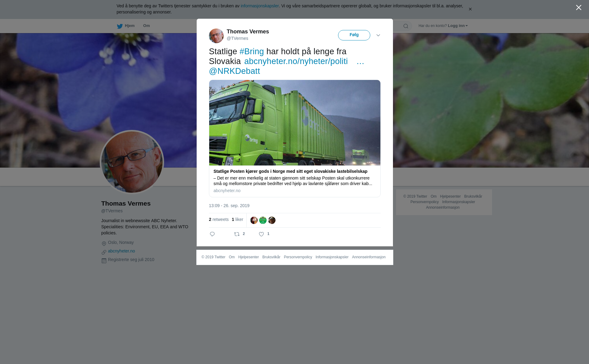
Task: Dismiss the cookie notice with the small x
Action: coord(470,9)
